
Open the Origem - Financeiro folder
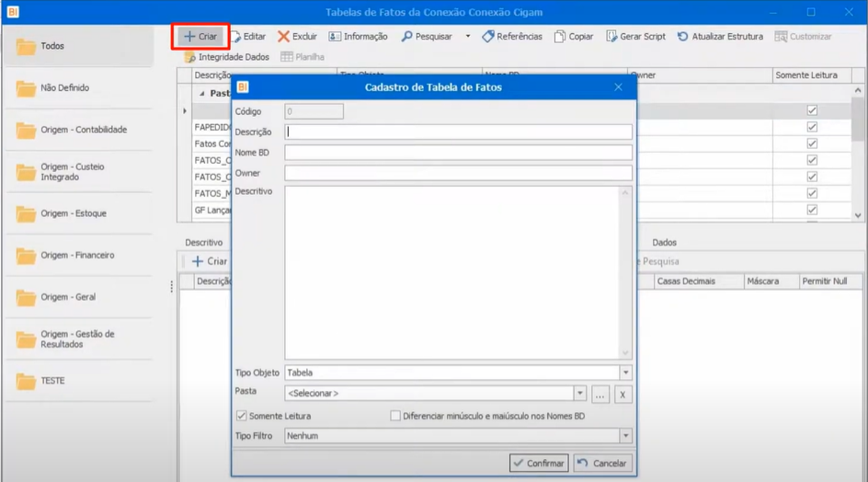pos(79,256)
